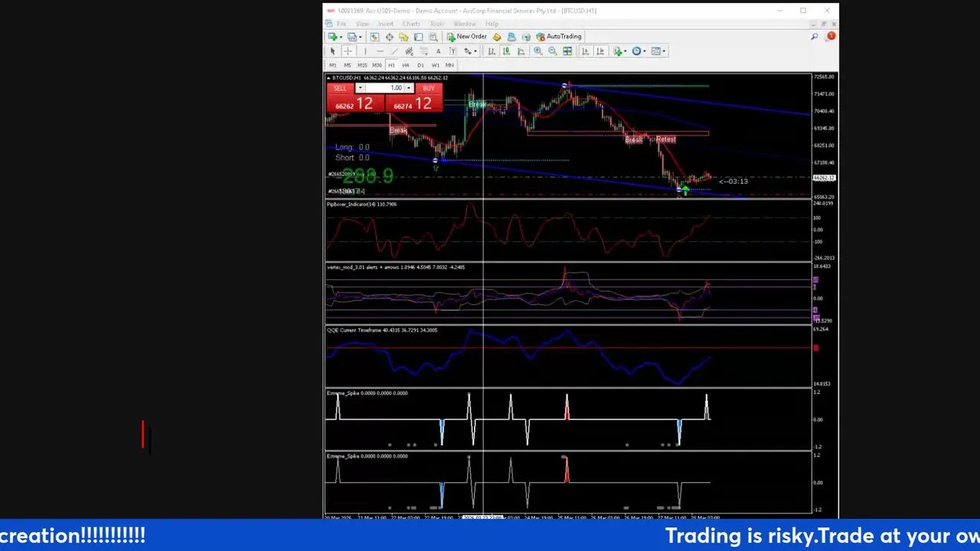980x551 pixels.
Task: Toggle the Terminal panel icon
Action: click(418, 37)
